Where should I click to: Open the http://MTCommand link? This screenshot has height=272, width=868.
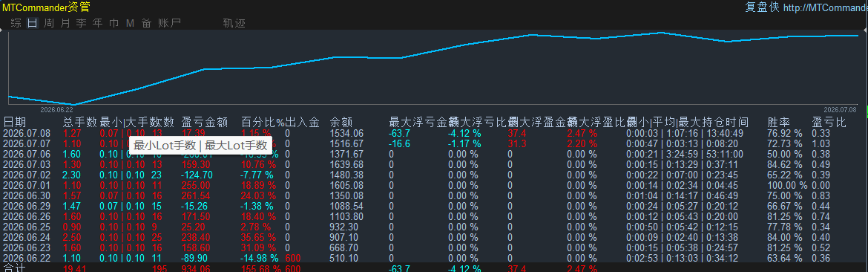[826, 7]
